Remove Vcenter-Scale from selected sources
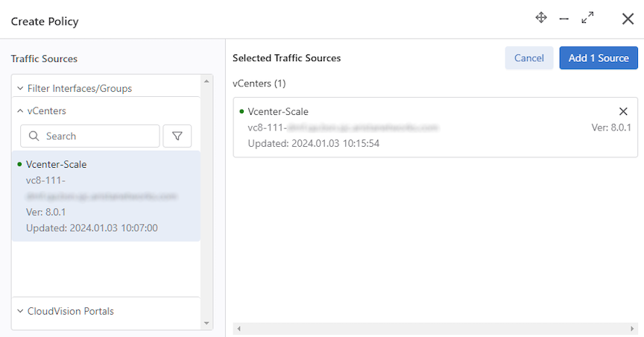Image resolution: width=644 pixels, height=337 pixels. pos(623,111)
